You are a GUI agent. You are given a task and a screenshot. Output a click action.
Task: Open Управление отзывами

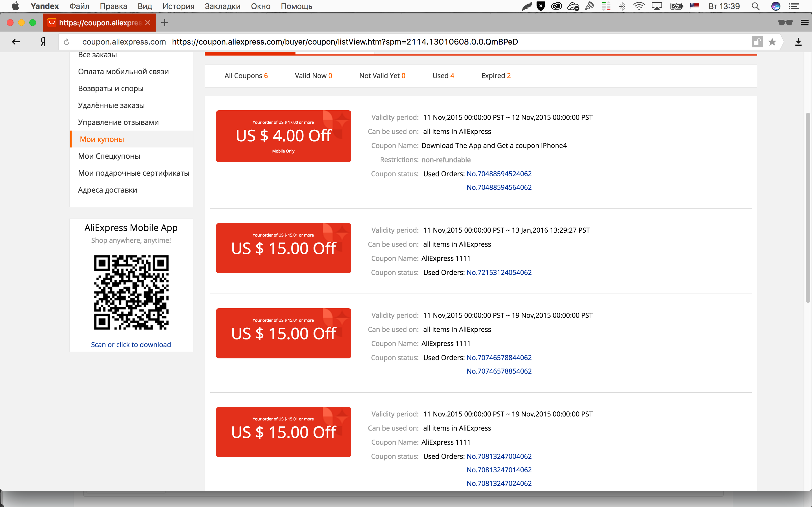pos(118,122)
